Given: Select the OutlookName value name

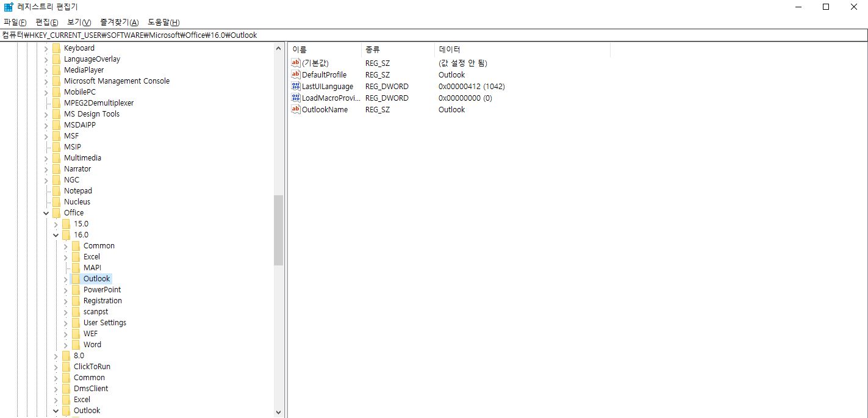Looking at the screenshot, I should [325, 109].
